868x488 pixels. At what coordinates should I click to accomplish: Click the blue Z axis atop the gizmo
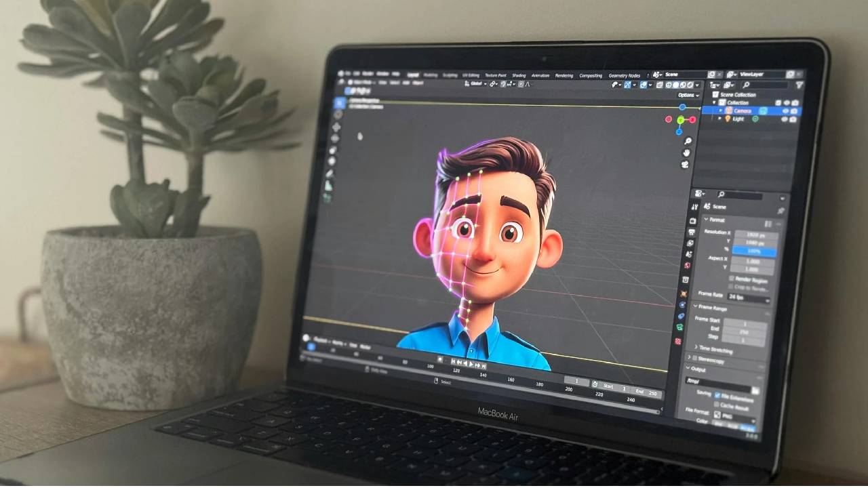(682, 107)
